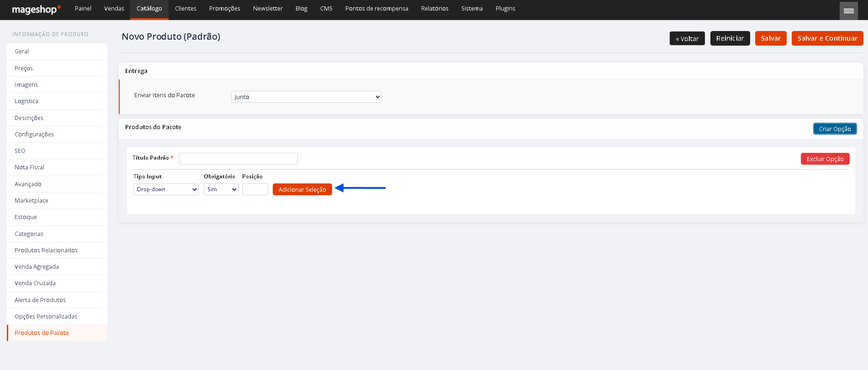868x370 pixels.
Task: Click the Adicionar Seleção button
Action: point(302,189)
